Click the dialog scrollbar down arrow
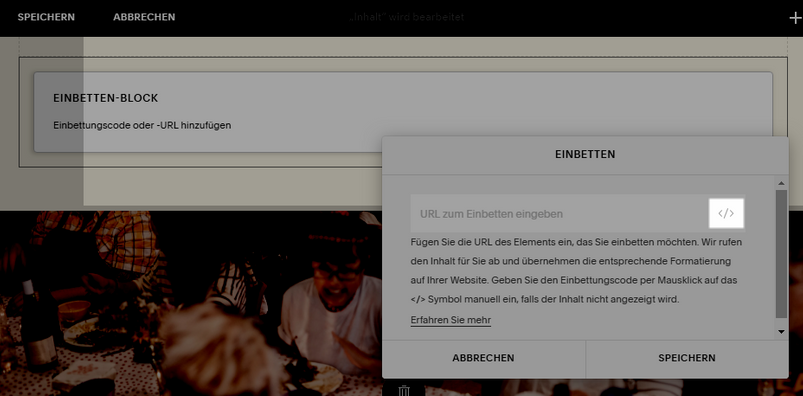Viewport: 803px width, 396px height. point(781,332)
